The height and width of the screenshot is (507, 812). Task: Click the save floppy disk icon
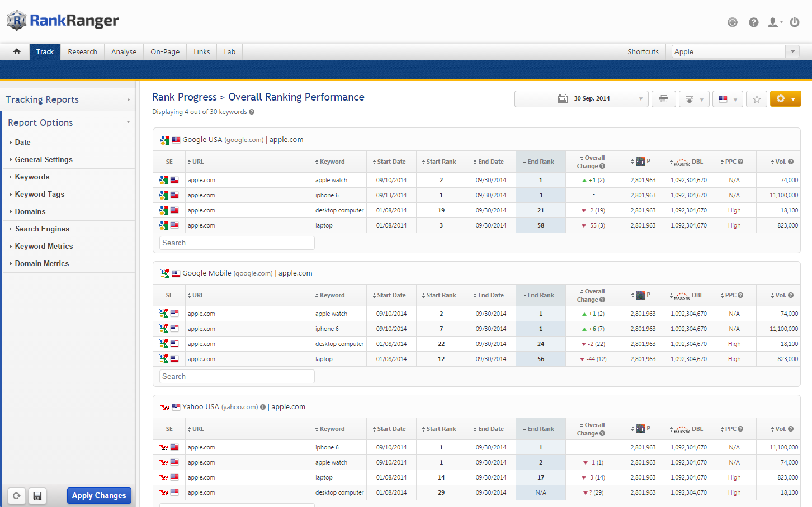coord(37,496)
